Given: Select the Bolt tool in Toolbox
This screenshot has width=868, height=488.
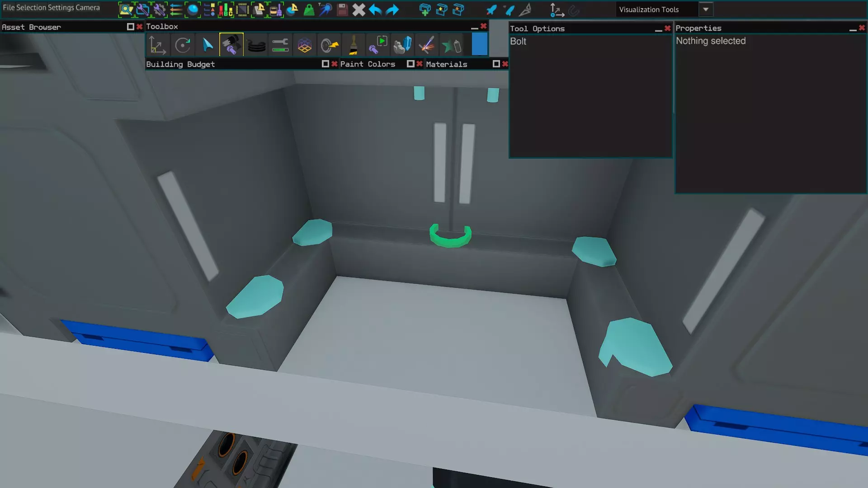Looking at the screenshot, I should pyautogui.click(x=231, y=45).
